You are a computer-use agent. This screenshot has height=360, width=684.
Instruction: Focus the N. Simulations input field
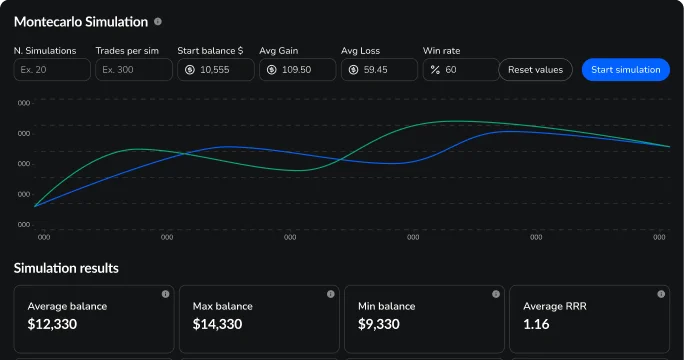pos(52,70)
